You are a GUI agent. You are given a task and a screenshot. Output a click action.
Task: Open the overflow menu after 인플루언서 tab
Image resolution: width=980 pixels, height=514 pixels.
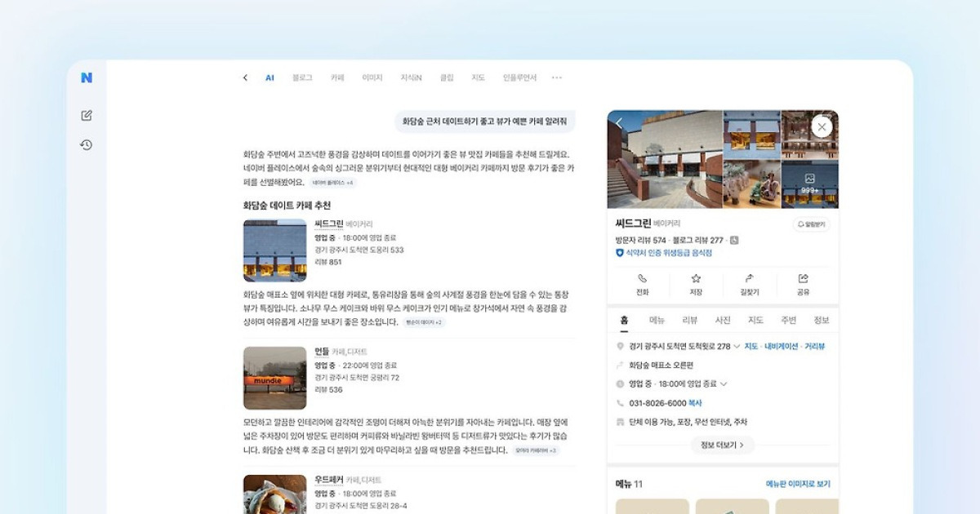pos(556,77)
